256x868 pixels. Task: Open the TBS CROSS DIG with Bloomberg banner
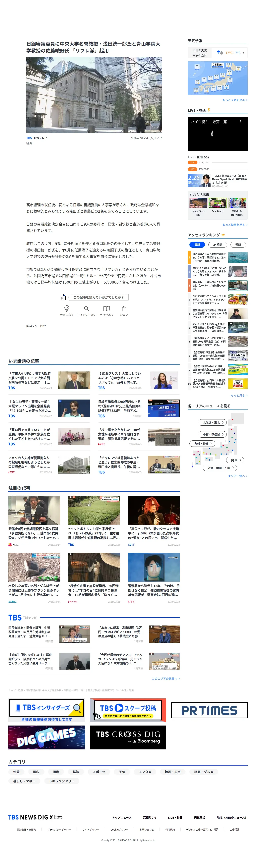[x=128, y=738]
